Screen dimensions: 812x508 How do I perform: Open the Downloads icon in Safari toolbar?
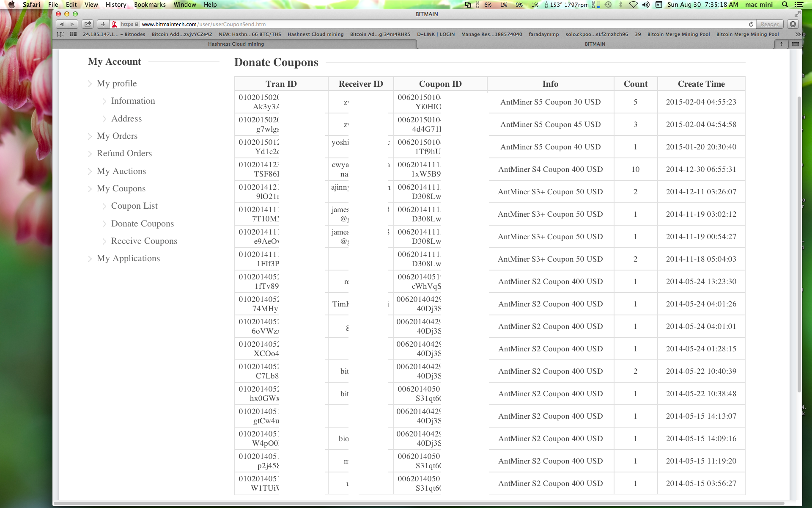pyautogui.click(x=793, y=24)
